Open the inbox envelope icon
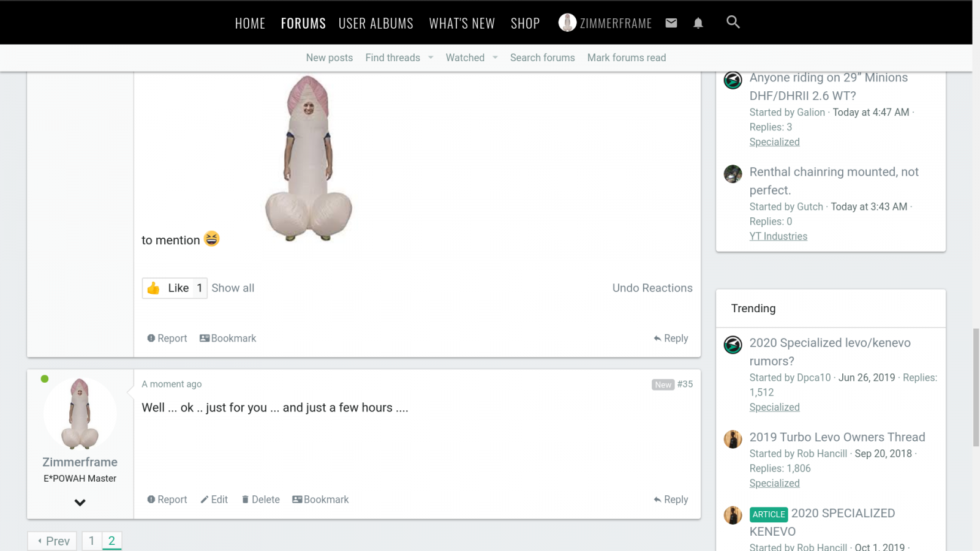Viewport: 980px width, 551px height. (x=671, y=23)
